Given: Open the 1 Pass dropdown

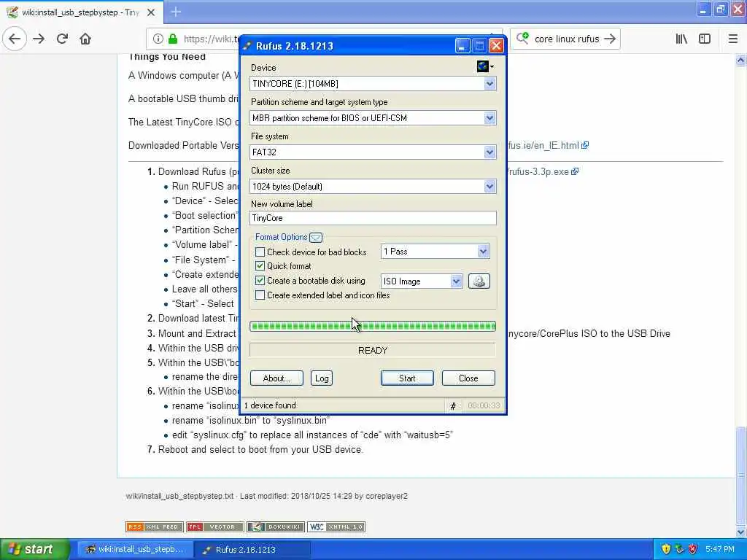Looking at the screenshot, I should coord(435,252).
